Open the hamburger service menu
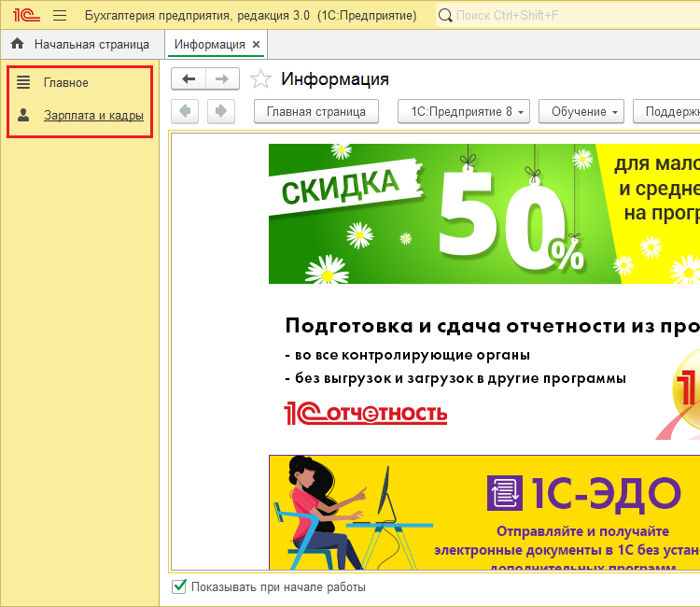 pyautogui.click(x=60, y=15)
